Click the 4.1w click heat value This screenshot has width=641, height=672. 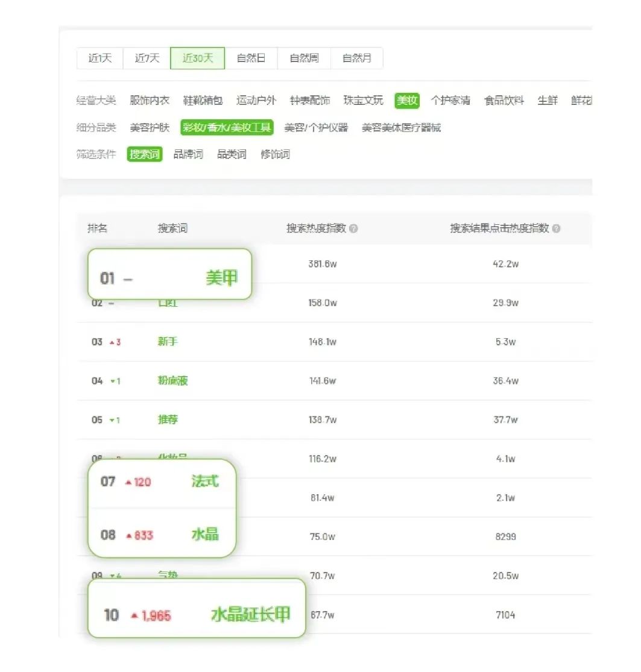click(505, 459)
